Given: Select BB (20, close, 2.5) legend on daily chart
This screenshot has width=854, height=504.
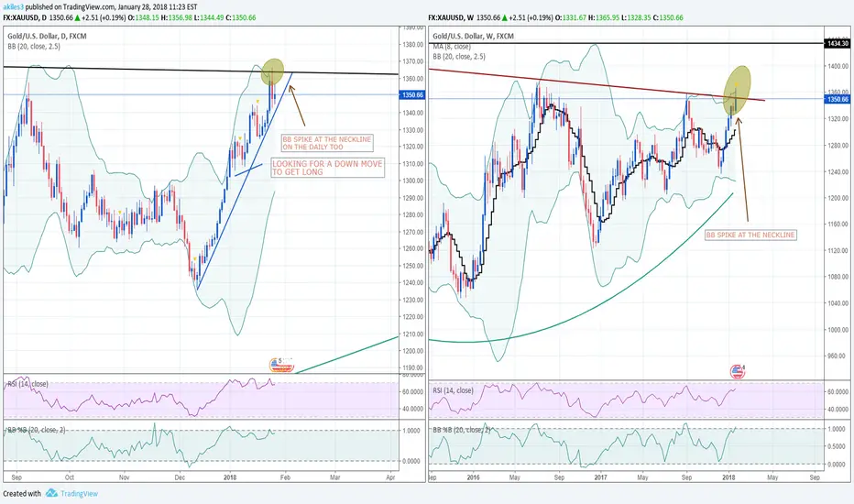Looking at the screenshot, I should (x=34, y=47).
